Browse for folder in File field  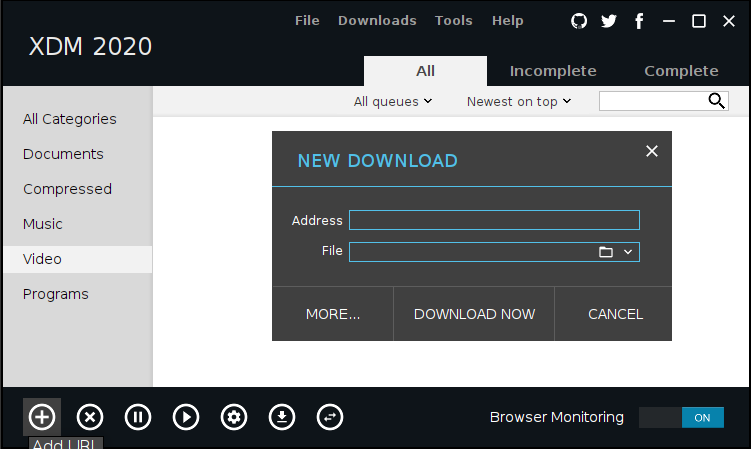coord(605,252)
